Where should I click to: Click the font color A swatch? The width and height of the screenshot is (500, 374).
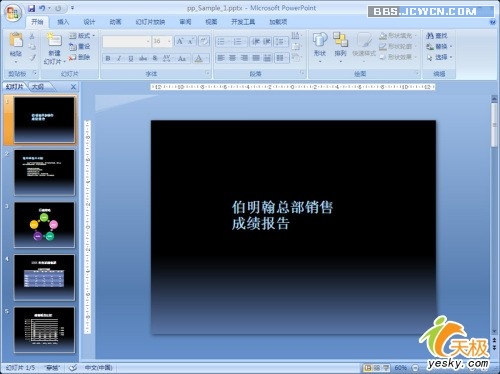coord(199,59)
